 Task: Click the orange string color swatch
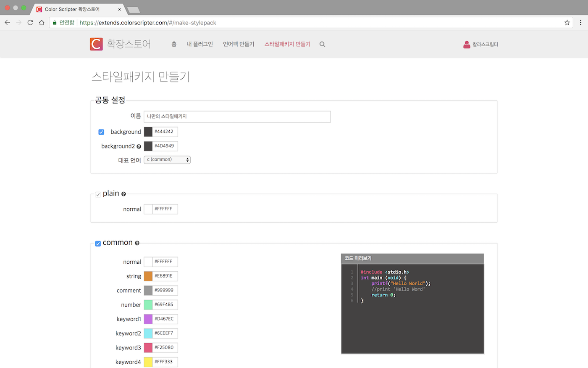tap(148, 276)
